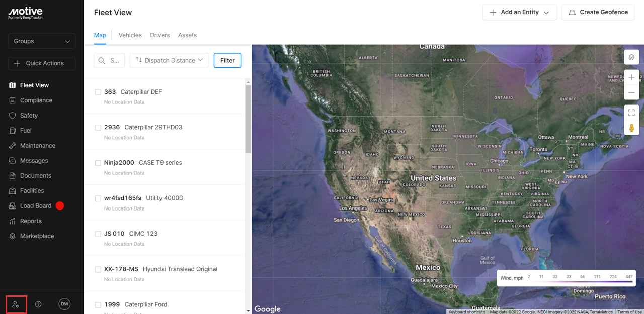The height and width of the screenshot is (314, 644).
Task: Zoom out on the map
Action: coord(631,93)
